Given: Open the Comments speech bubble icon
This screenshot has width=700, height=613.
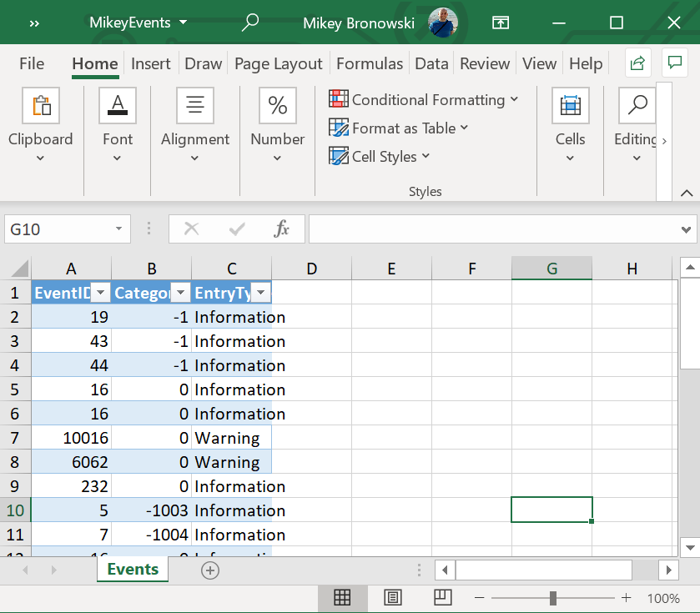Looking at the screenshot, I should [x=674, y=63].
